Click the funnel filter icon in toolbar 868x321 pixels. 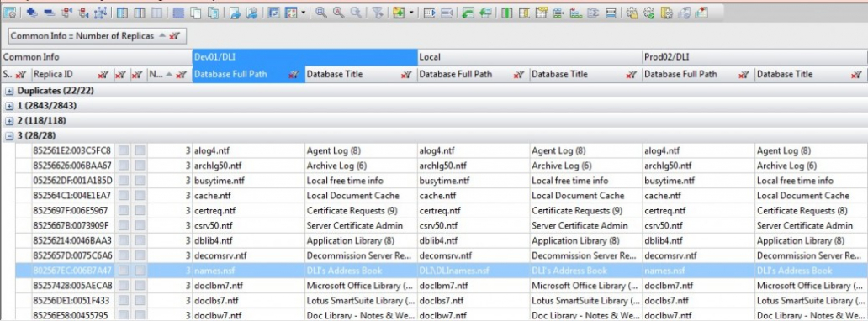coord(377,13)
